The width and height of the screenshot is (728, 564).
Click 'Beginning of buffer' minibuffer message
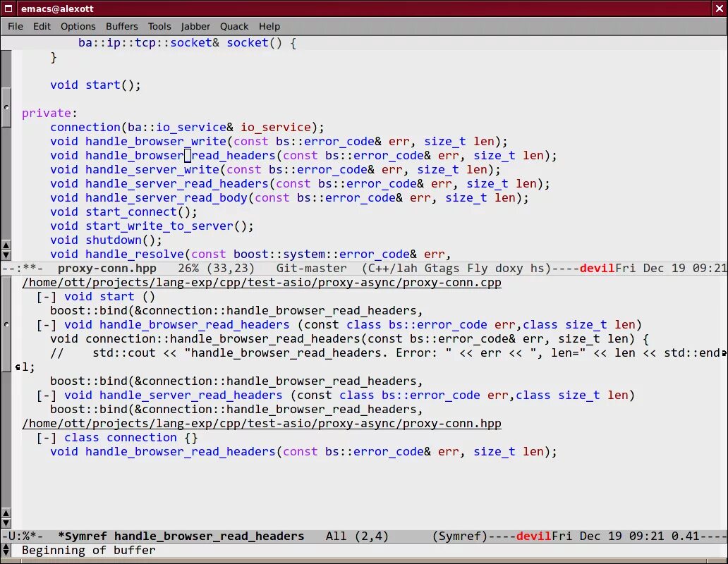pyautogui.click(x=88, y=551)
